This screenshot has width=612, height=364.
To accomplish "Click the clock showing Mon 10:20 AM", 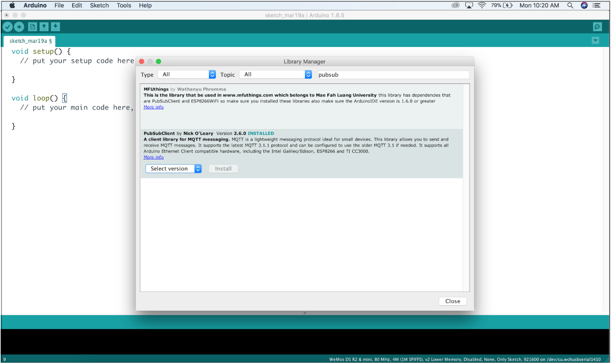I will (539, 5).
